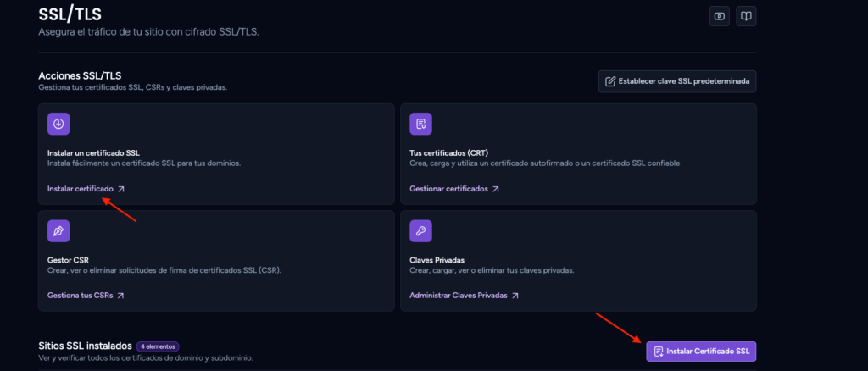Click the arrow icon beside Instalar certificado

click(121, 189)
